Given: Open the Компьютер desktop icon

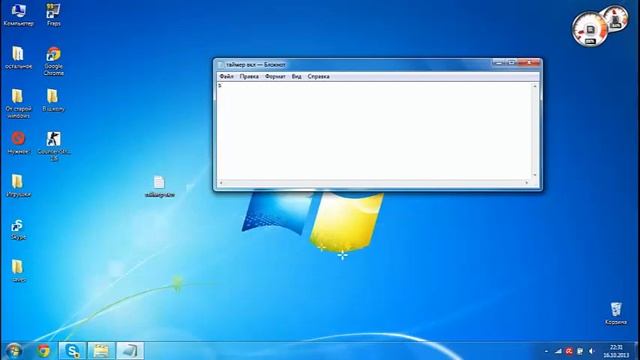Looking at the screenshot, I should 18,15.
